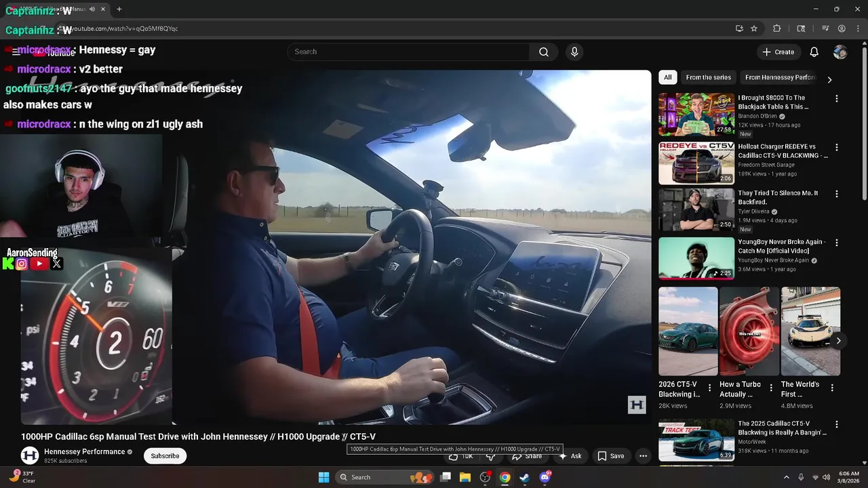Install the YouTube app from the address bar
868x488 pixels.
coord(739,28)
